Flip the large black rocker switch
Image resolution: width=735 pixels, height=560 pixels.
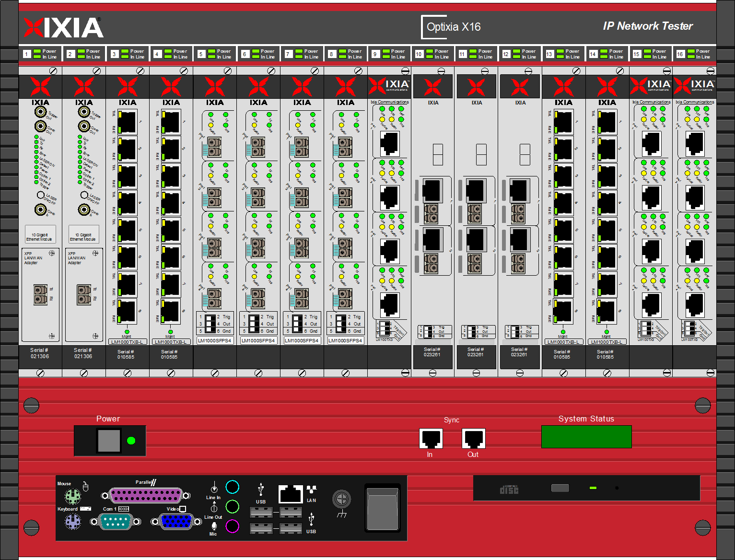(382, 508)
